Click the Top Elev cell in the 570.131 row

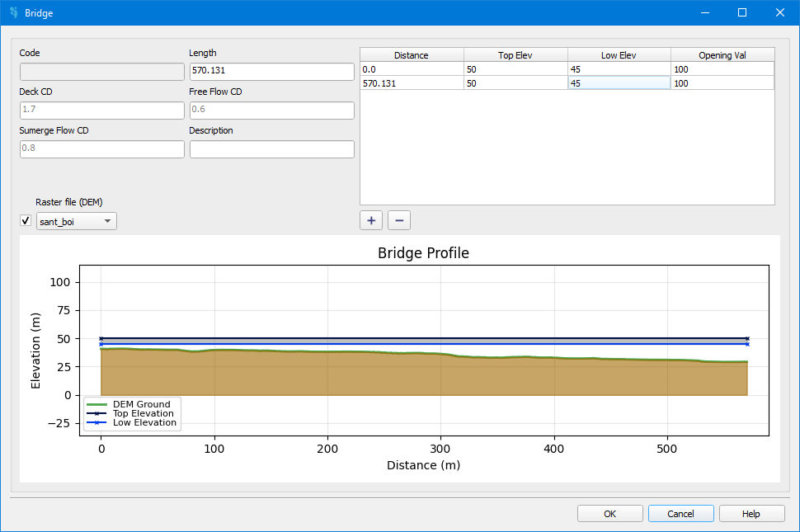tap(515, 82)
